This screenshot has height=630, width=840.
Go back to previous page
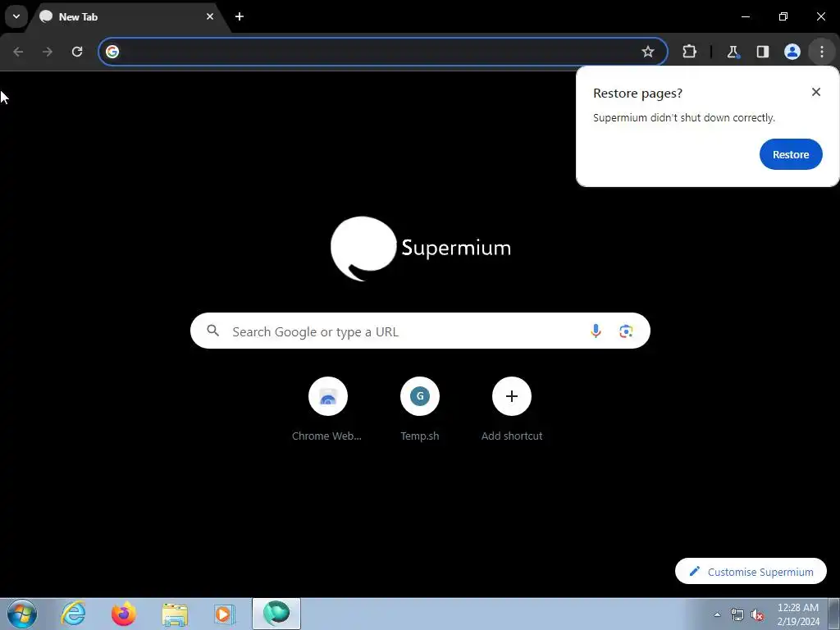coord(18,52)
